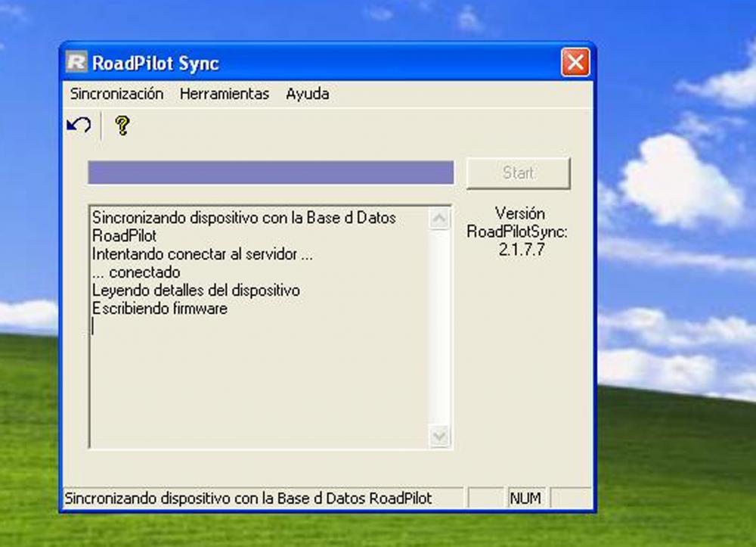Viewport: 756px width, 547px height.
Task: Click the status bar synchronization message
Action: [248, 499]
